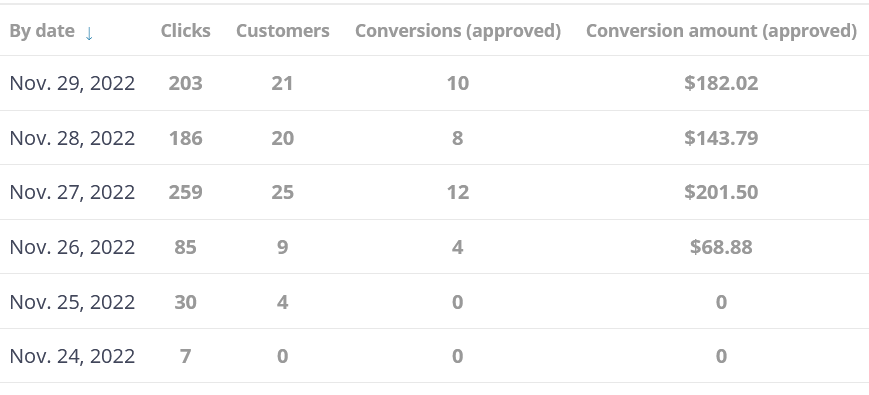Select the $68.88 conversion amount cell
This screenshot has width=869, height=395.
[721, 247]
